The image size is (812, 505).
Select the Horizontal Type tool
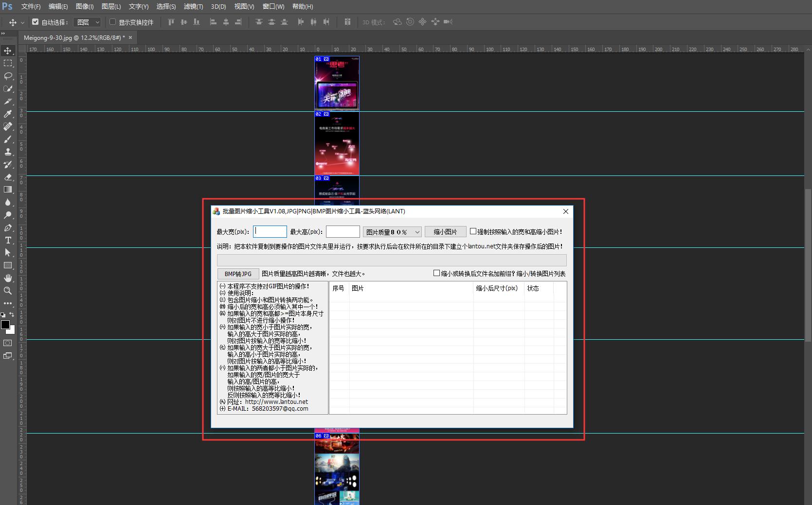8,240
